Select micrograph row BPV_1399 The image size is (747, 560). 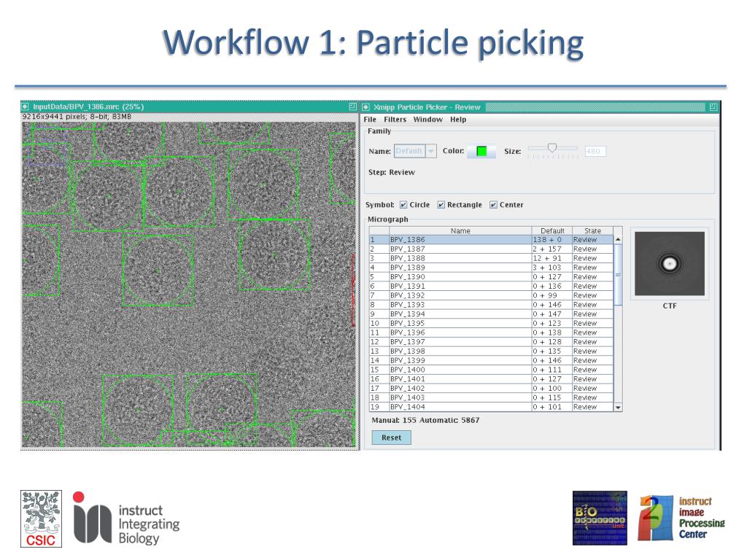491,360
